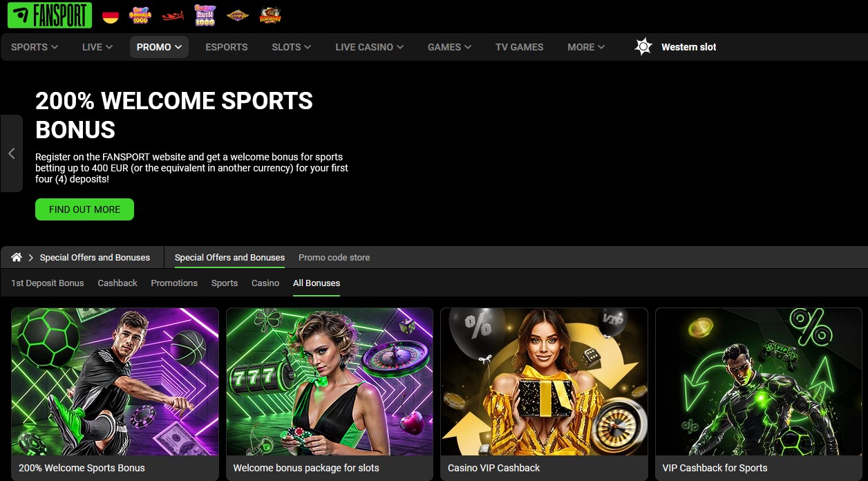Viewport: 868px width, 481px height.
Task: Switch to Special Offers and Bonuses tab
Action: point(229,257)
